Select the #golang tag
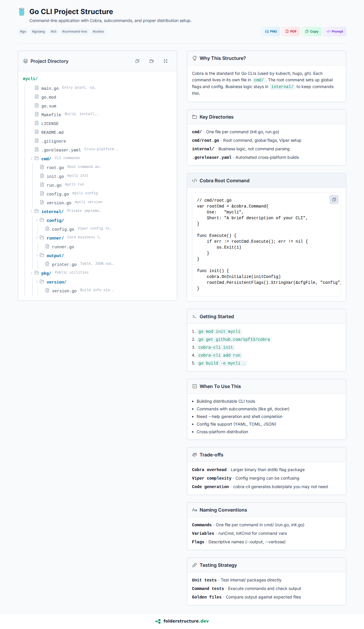 pyautogui.click(x=38, y=31)
